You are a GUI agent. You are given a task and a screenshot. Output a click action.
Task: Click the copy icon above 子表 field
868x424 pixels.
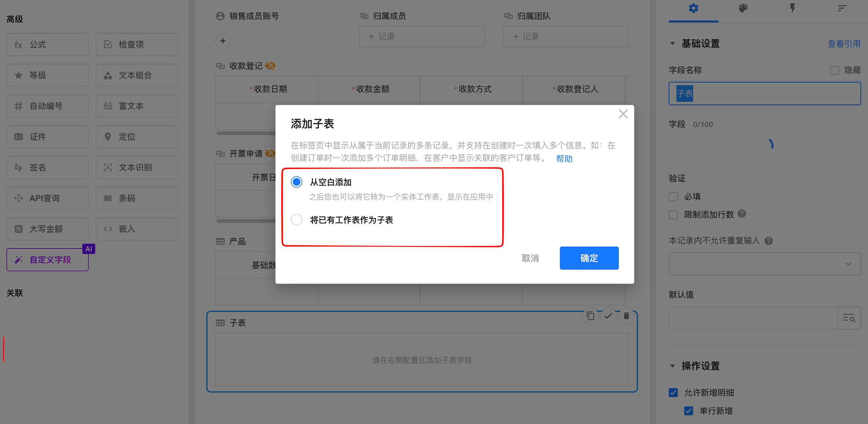590,315
